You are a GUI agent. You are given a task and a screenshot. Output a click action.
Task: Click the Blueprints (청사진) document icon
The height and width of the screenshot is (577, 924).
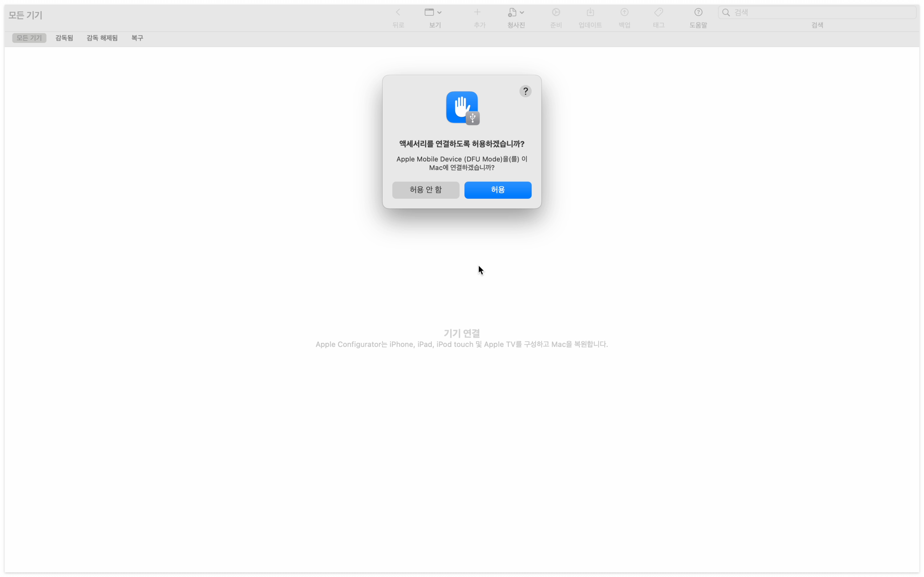click(513, 12)
